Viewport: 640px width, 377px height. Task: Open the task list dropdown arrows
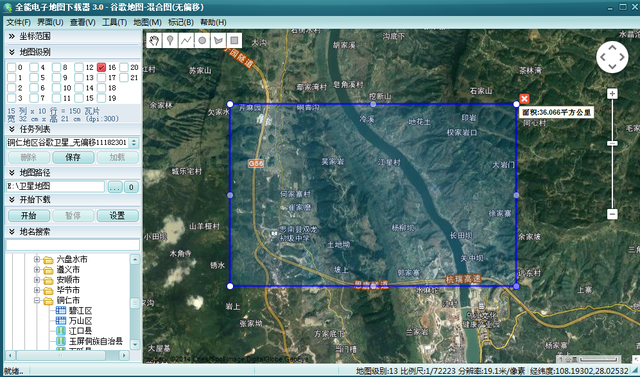(x=133, y=143)
